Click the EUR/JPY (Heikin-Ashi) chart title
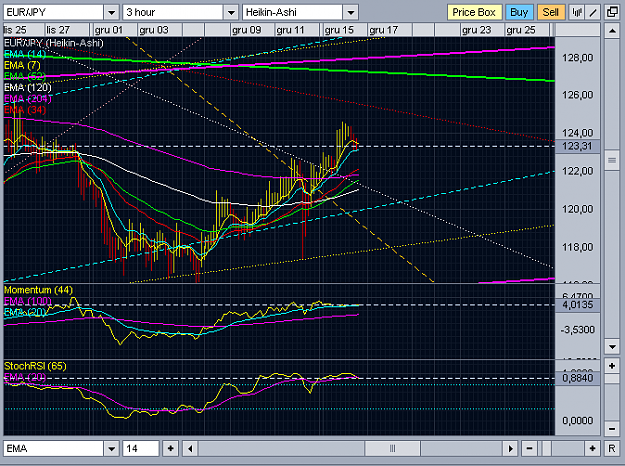This screenshot has height=466, width=625. click(x=54, y=43)
